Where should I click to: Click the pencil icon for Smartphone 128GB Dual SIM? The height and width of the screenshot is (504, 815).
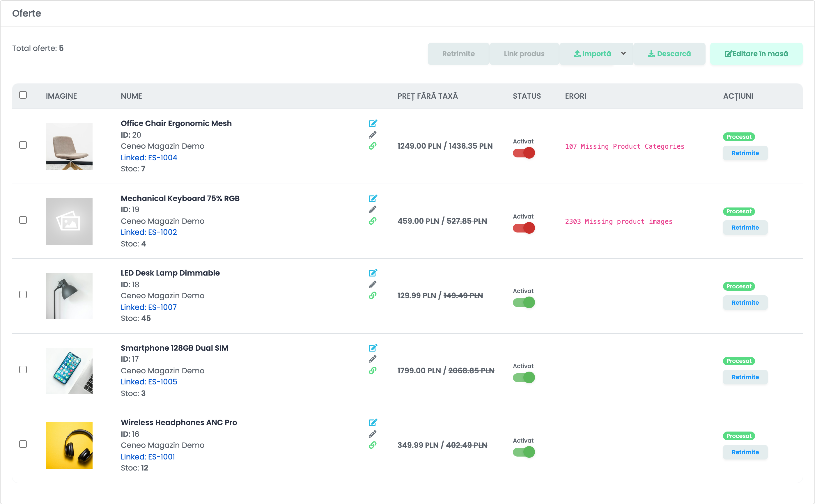[373, 359]
